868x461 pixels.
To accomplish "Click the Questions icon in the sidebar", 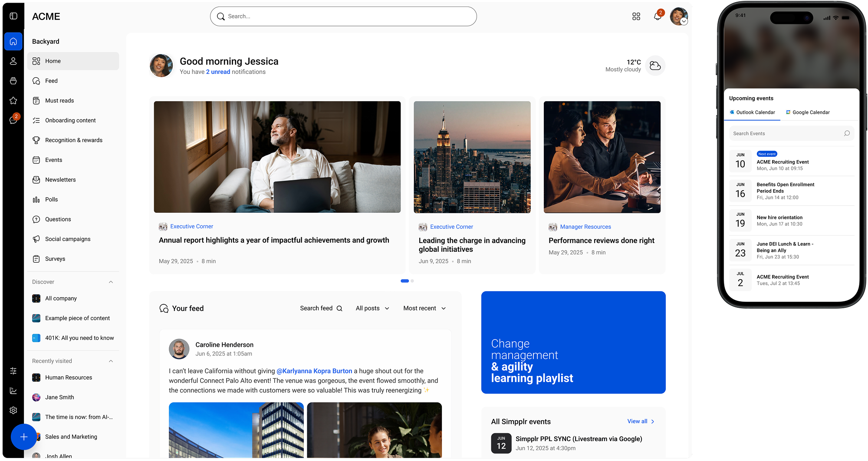I will point(36,219).
